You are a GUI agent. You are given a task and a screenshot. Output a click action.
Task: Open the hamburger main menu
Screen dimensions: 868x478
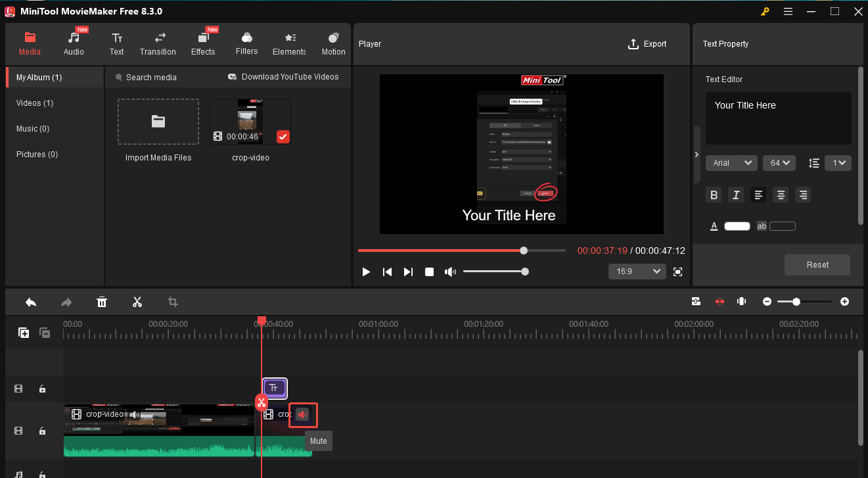pyautogui.click(x=788, y=11)
